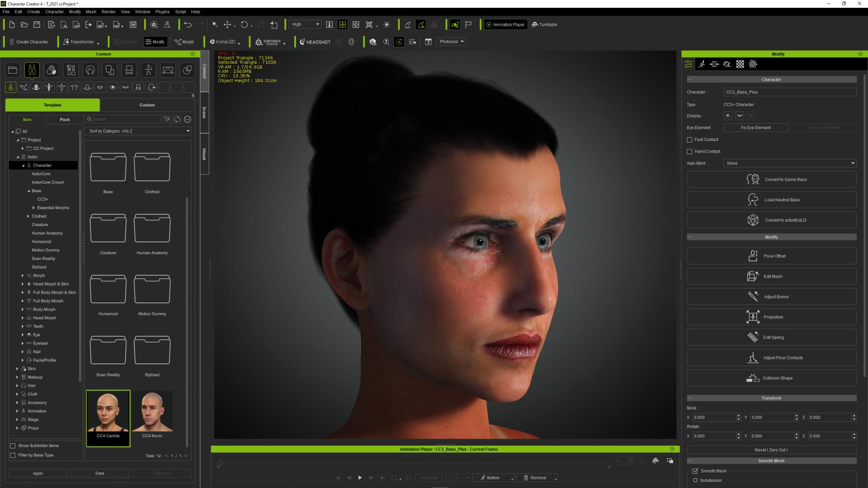Select Scan Reality in the tree
The width and height of the screenshot is (868, 488).
point(43,259)
